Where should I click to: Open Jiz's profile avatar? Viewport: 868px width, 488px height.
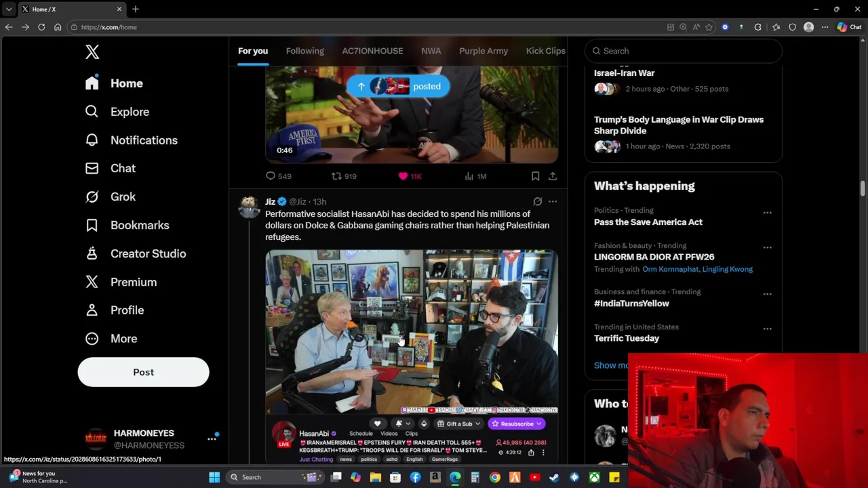tap(249, 206)
